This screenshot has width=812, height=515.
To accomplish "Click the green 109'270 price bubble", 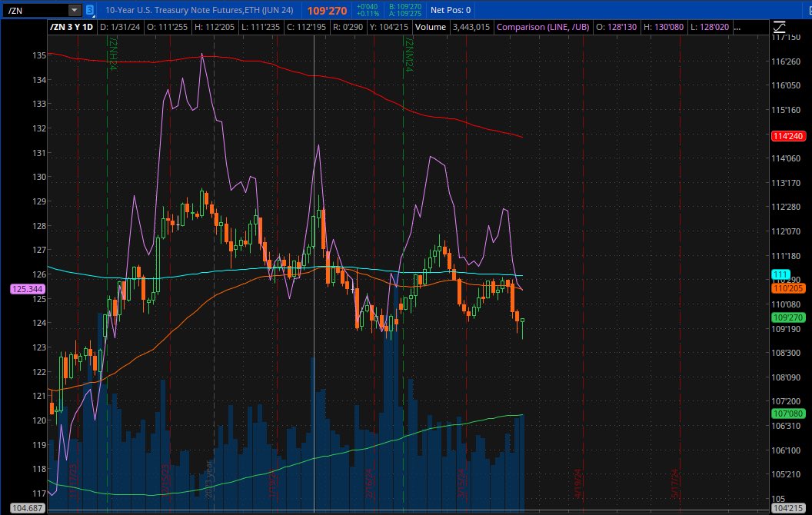I will click(787, 317).
